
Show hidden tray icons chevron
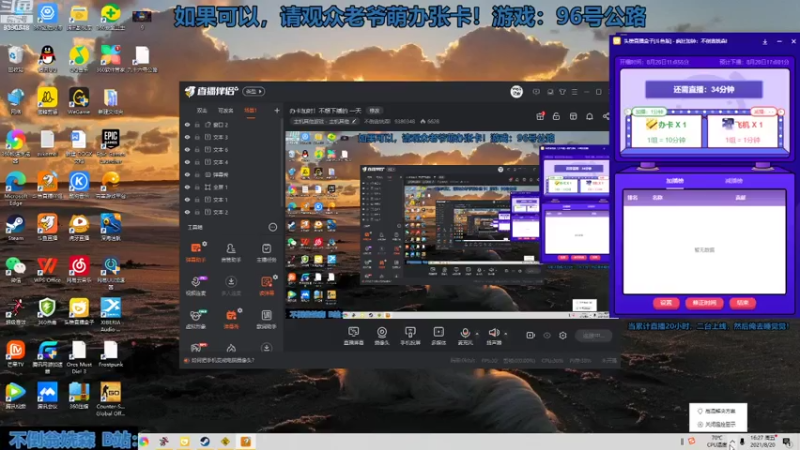click(732, 441)
